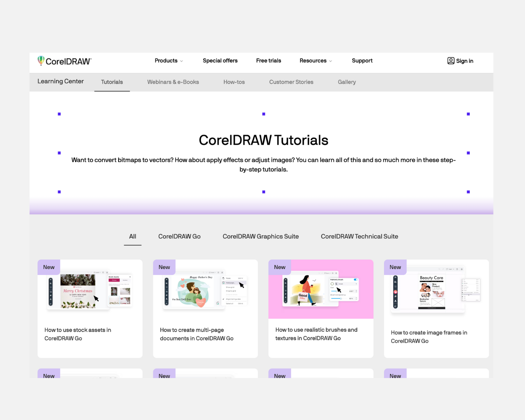Open multi-page documents tutorial thumbnail
This screenshot has width=525, height=420.
tap(205, 289)
